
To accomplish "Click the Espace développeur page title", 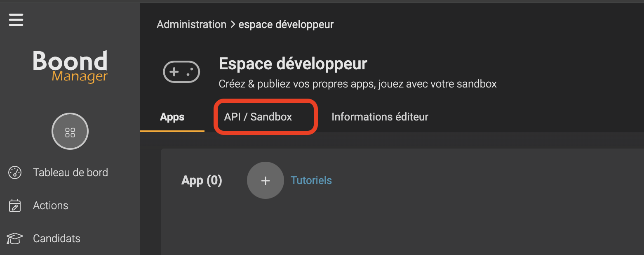I will pyautogui.click(x=293, y=64).
